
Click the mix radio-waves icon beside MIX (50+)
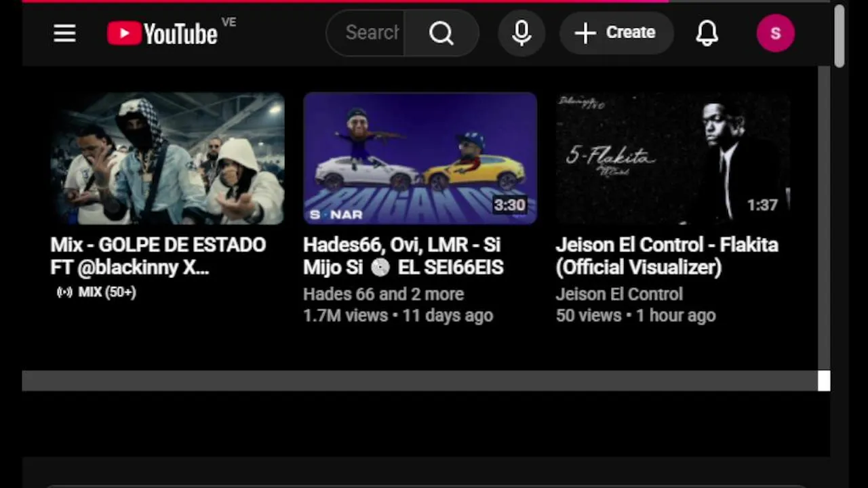[64, 292]
